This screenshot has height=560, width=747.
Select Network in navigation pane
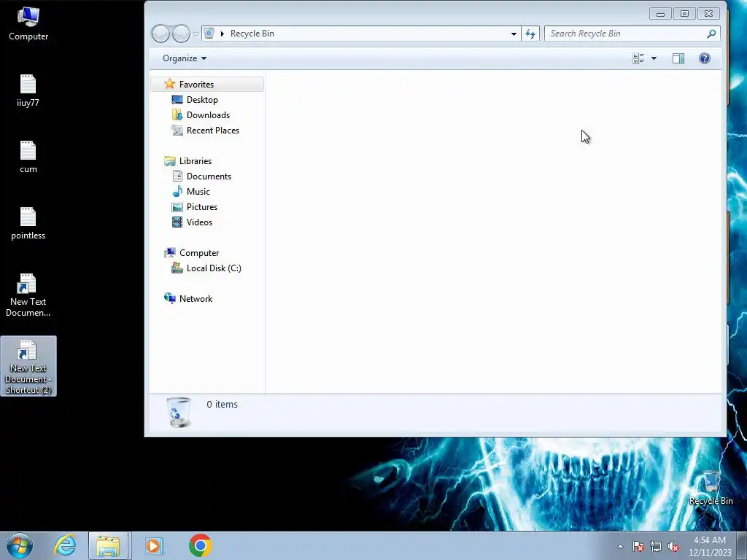tap(196, 298)
